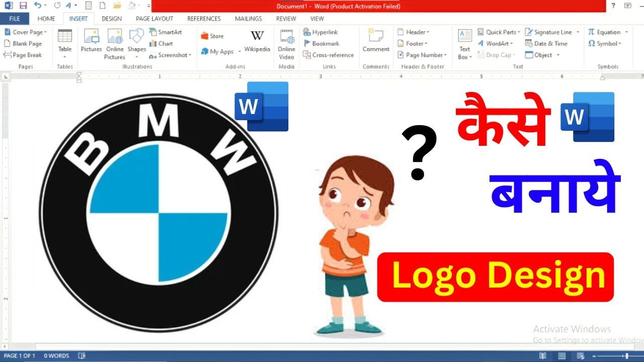Insert Date & Time
The height and width of the screenshot is (362, 644).
(x=546, y=43)
